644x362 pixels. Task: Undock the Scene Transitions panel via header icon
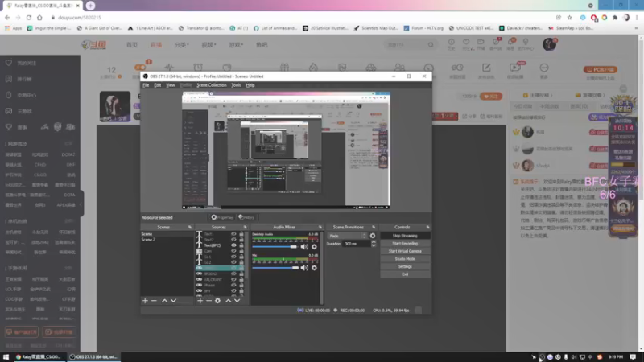point(374,227)
